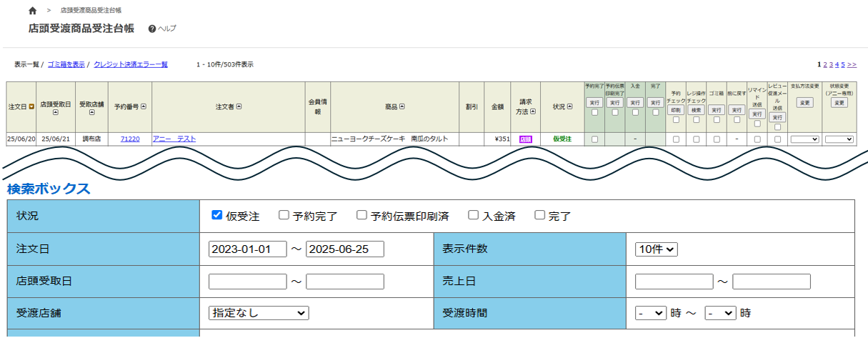Check the 入金済 status checkbox
Screen dimensions: 868x343
tap(473, 215)
